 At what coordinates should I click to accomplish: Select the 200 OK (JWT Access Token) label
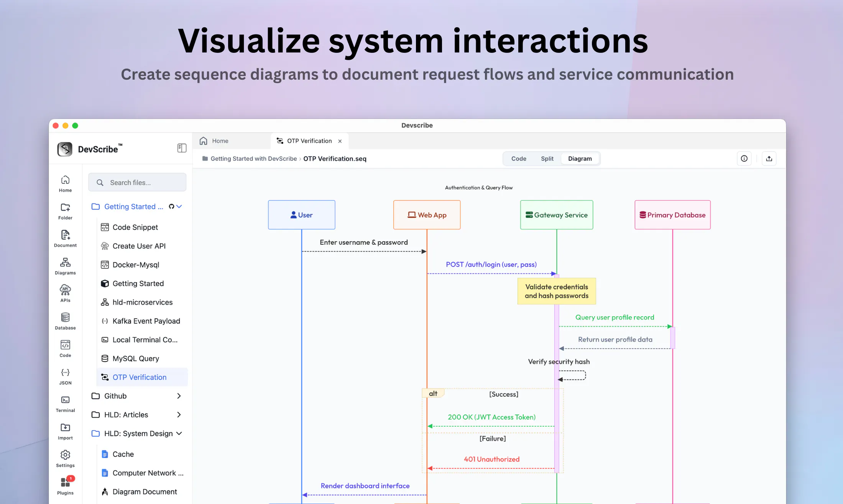click(492, 417)
